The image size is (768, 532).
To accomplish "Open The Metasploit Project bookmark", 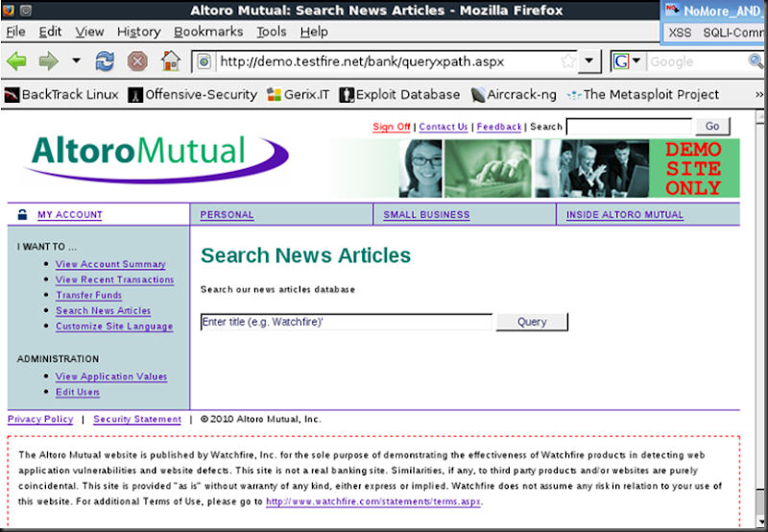I will [642, 94].
